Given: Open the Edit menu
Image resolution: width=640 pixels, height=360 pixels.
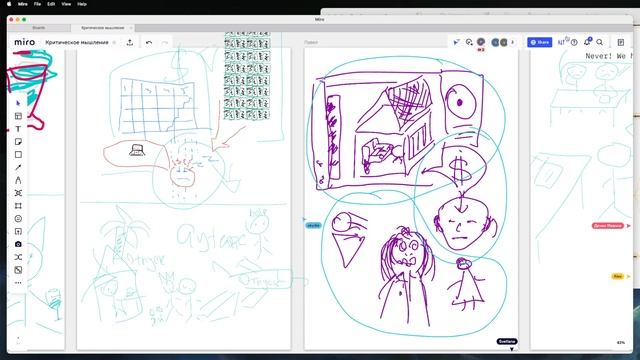Looking at the screenshot, I should 51,4.
